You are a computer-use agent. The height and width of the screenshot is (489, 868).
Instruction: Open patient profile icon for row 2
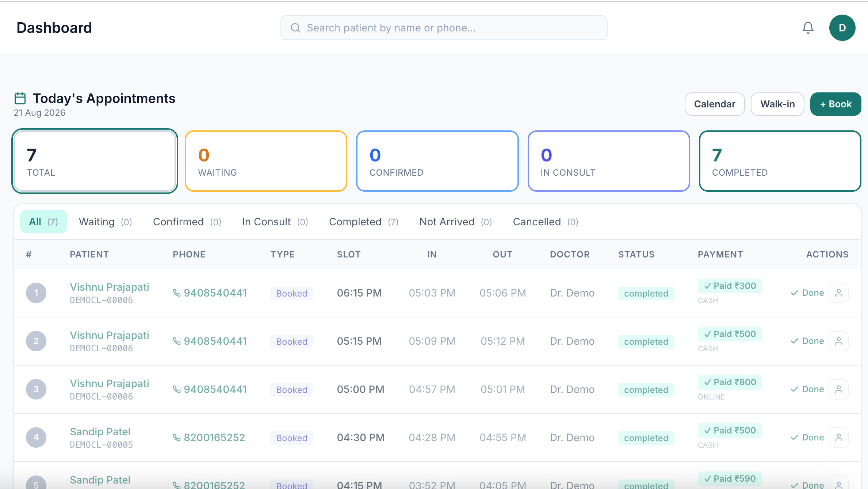click(x=838, y=341)
